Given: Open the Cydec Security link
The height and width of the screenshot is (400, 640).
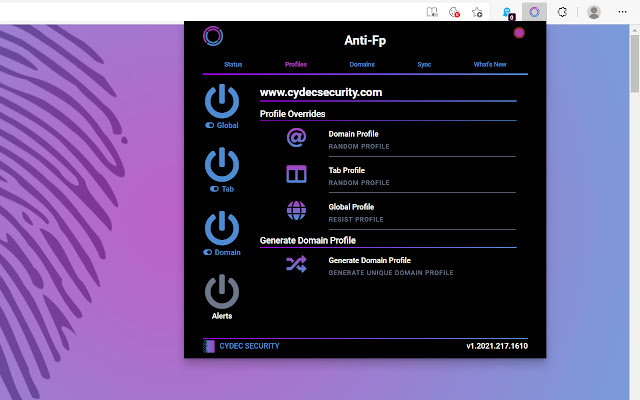Looking at the screenshot, I should [x=249, y=346].
